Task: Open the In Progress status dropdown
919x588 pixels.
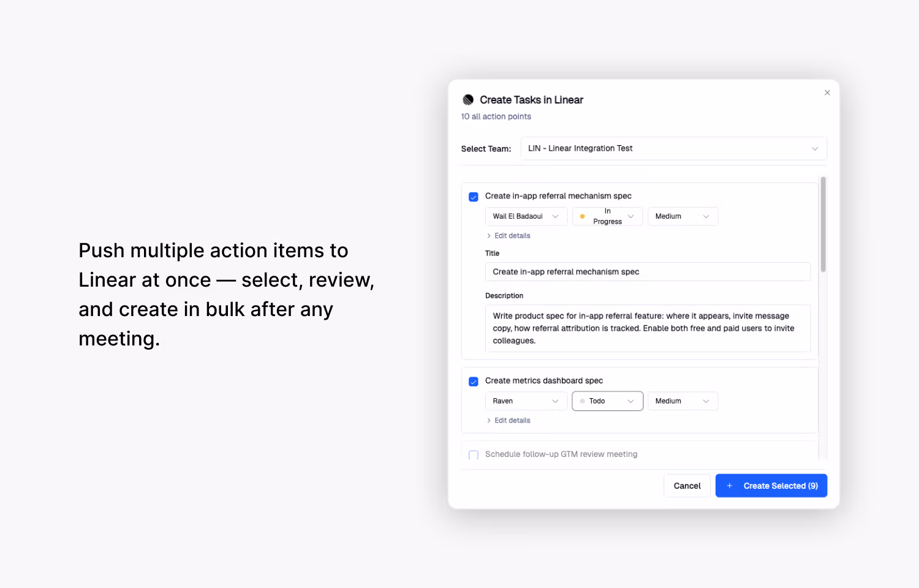Action: click(607, 216)
